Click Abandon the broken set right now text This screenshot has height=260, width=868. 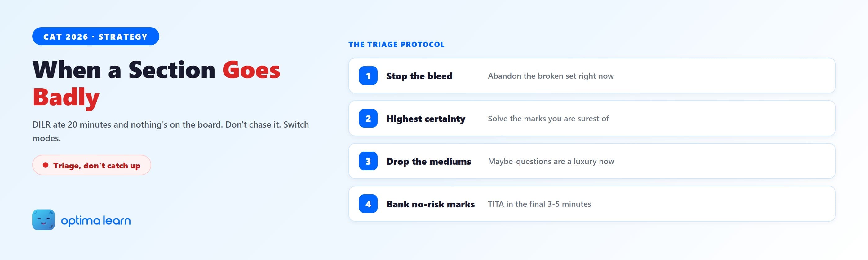tap(551, 76)
